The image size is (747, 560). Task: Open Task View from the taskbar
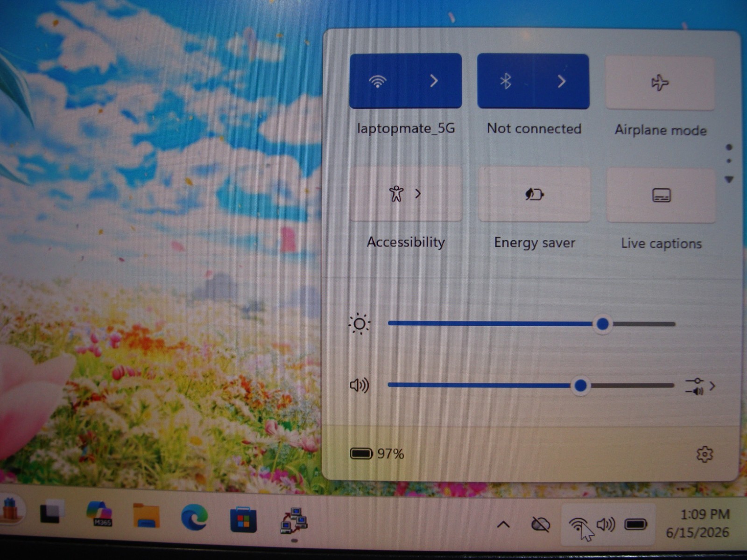click(x=51, y=512)
